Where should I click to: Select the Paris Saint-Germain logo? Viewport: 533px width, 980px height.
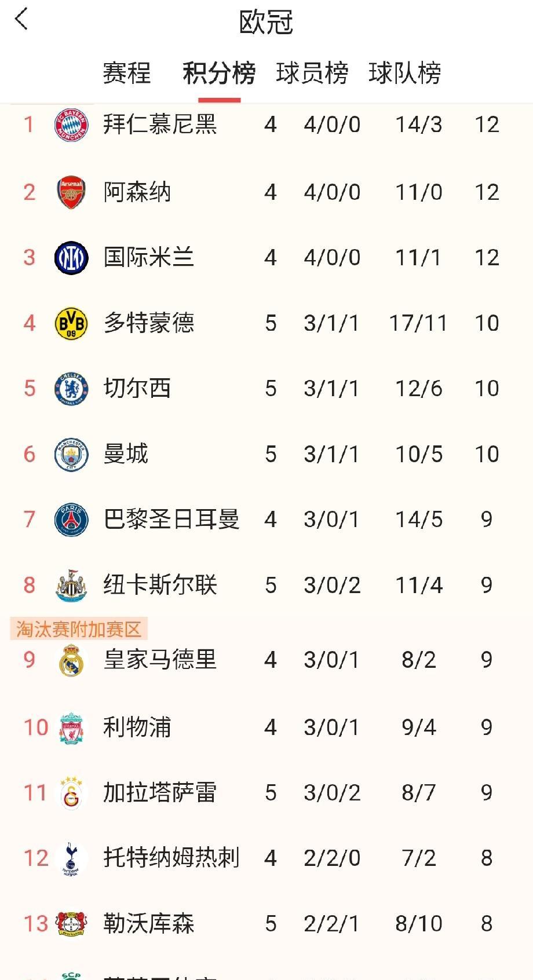[71, 520]
